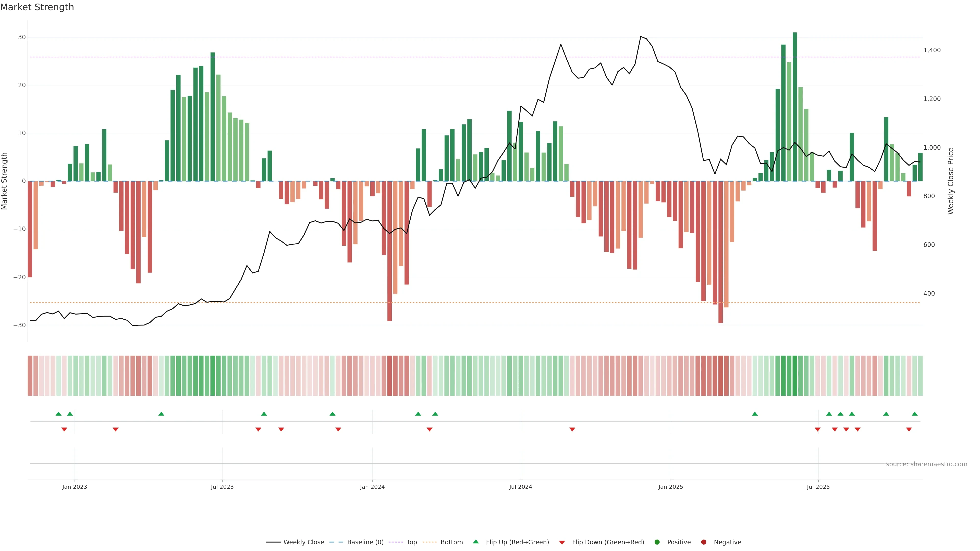Click Flip Down red triangle legend icon
Screen dimensions: 980x551
point(562,543)
